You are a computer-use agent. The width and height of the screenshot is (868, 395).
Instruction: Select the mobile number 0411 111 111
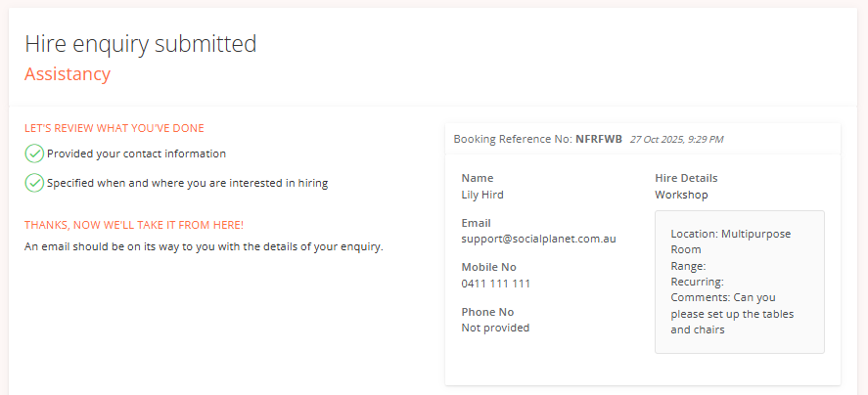pyautogui.click(x=496, y=284)
